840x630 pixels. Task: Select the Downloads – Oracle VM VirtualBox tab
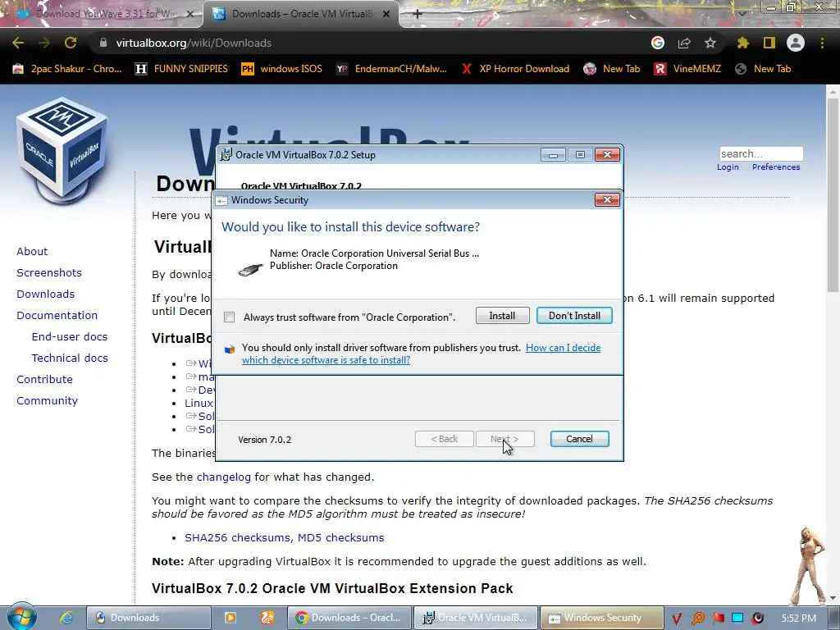300,14
